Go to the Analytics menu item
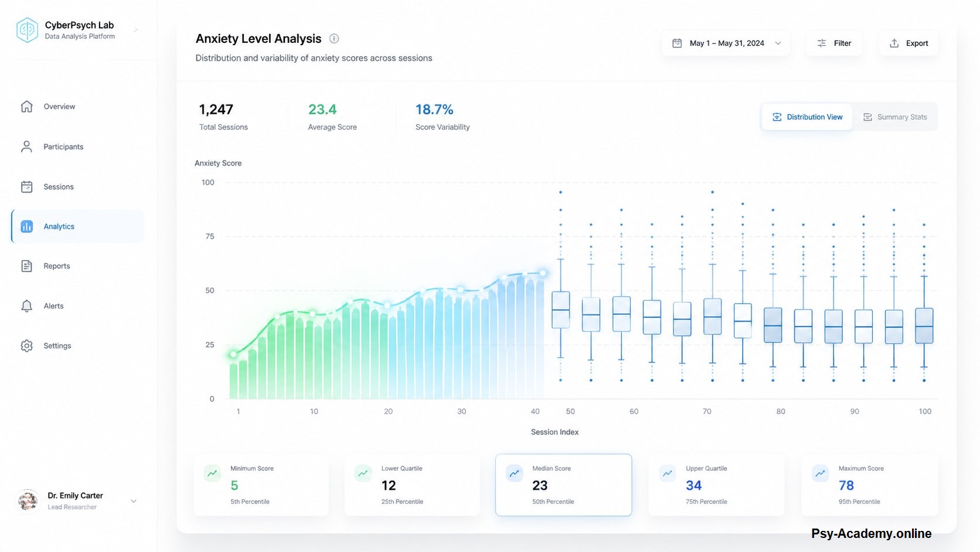980x552 pixels. [77, 226]
